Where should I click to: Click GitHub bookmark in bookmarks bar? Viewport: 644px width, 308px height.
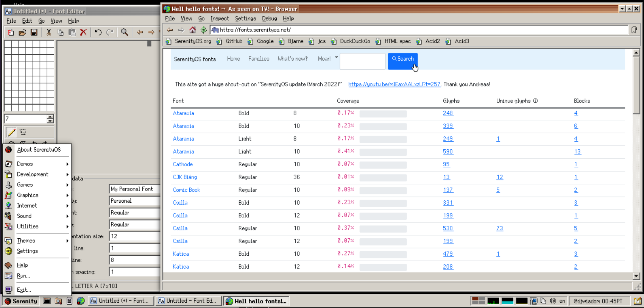pyautogui.click(x=229, y=41)
